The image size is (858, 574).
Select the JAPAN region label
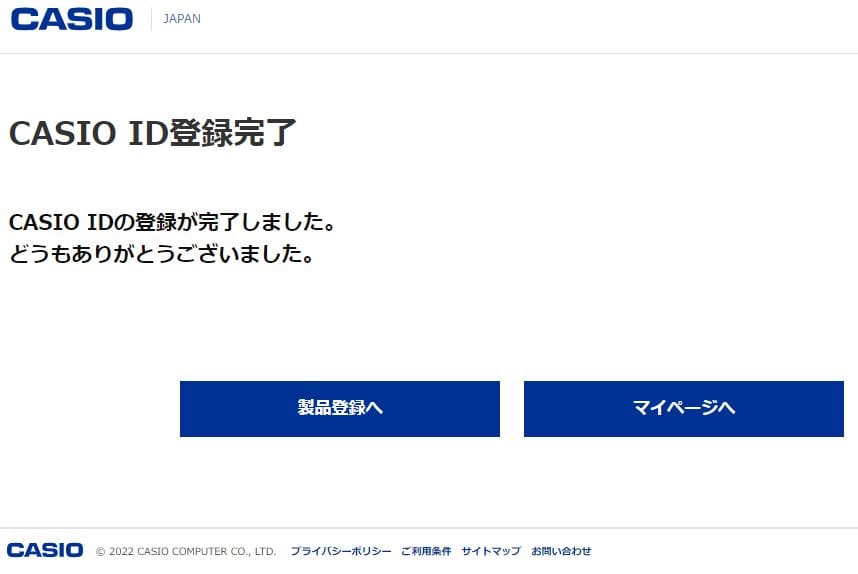pos(182,19)
